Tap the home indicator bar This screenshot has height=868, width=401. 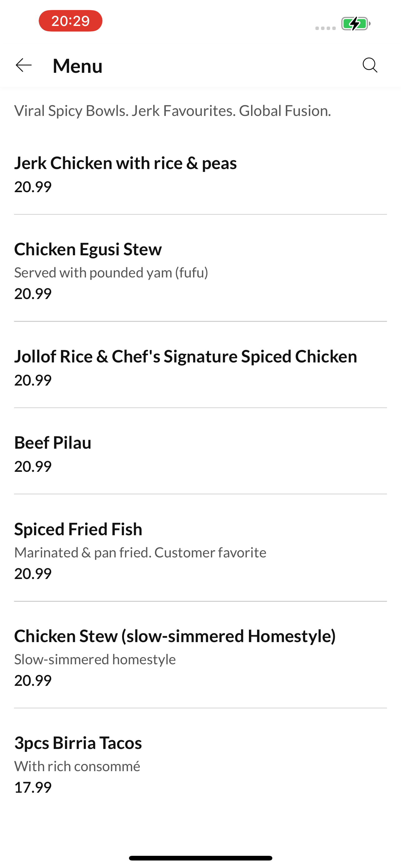[x=200, y=858]
